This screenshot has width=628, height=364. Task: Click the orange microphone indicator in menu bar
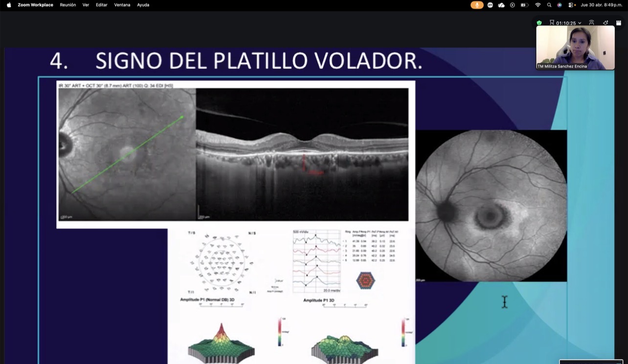477,5
